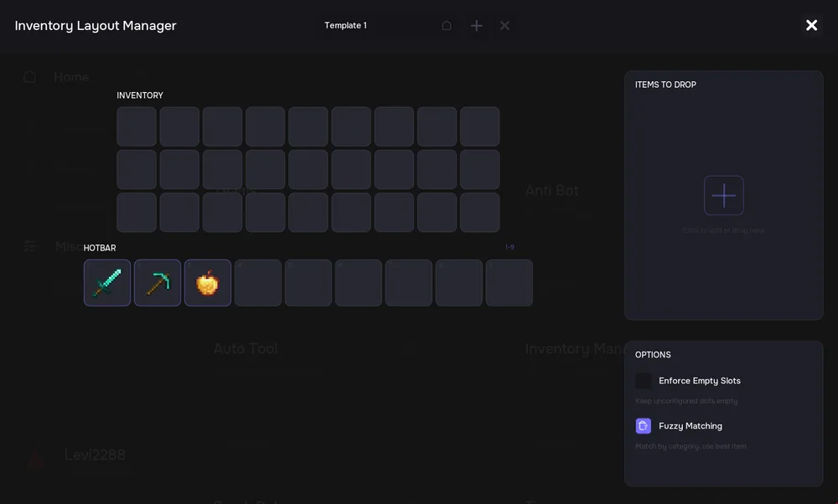The height and width of the screenshot is (504, 838).
Task: Select the diamond pickaxe in the hotbar
Action: [158, 283]
